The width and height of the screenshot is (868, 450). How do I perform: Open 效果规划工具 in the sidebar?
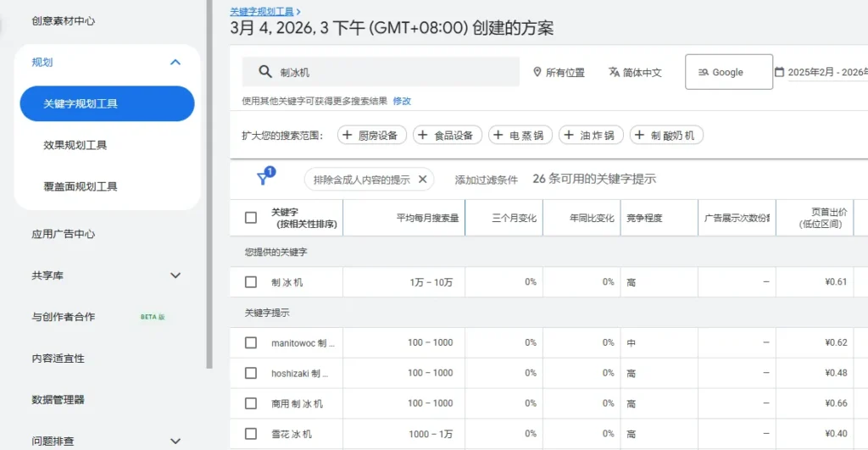[75, 145]
